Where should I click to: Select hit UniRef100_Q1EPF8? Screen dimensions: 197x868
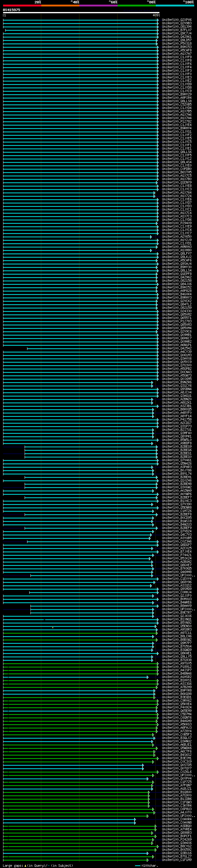point(177,274)
